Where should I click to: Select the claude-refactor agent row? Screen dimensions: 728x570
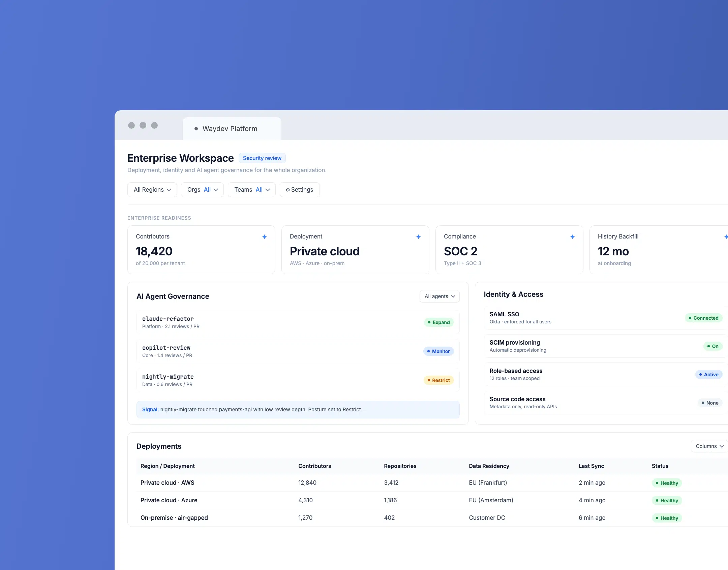(298, 322)
